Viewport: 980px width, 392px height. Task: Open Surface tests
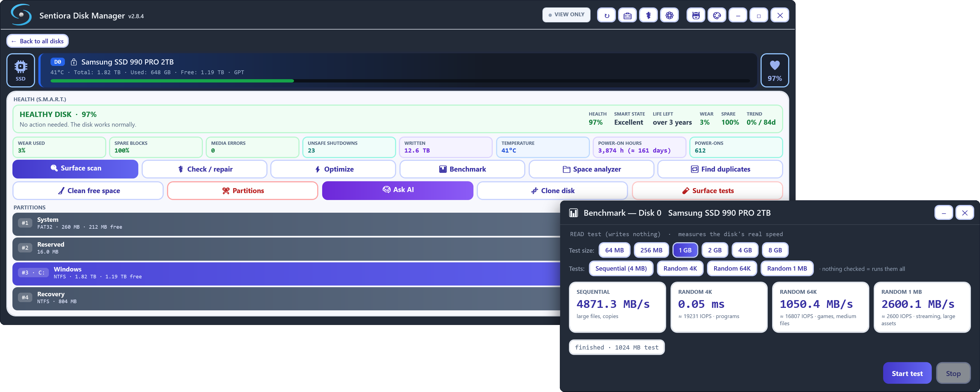[707, 191]
